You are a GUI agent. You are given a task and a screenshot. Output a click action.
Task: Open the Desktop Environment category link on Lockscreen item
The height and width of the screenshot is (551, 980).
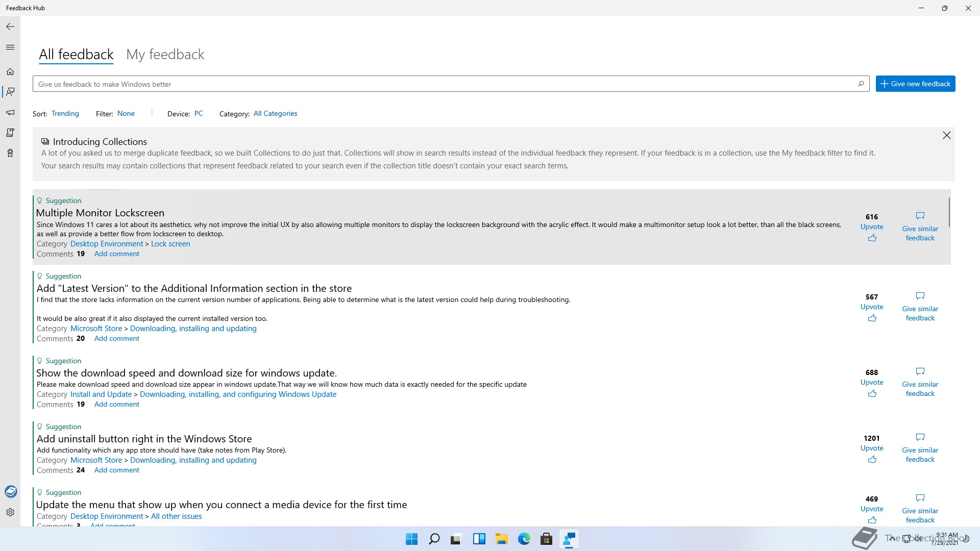[107, 244]
